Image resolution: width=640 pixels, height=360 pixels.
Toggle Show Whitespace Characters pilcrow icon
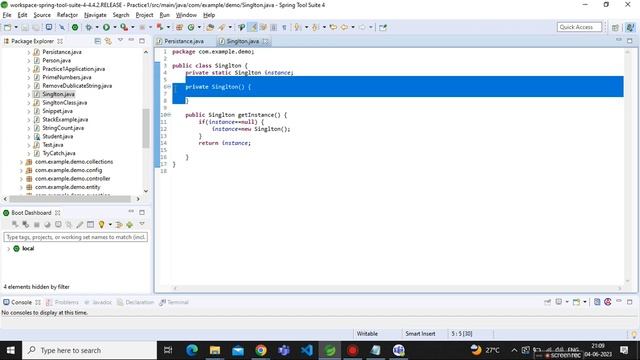pyautogui.click(x=284, y=27)
